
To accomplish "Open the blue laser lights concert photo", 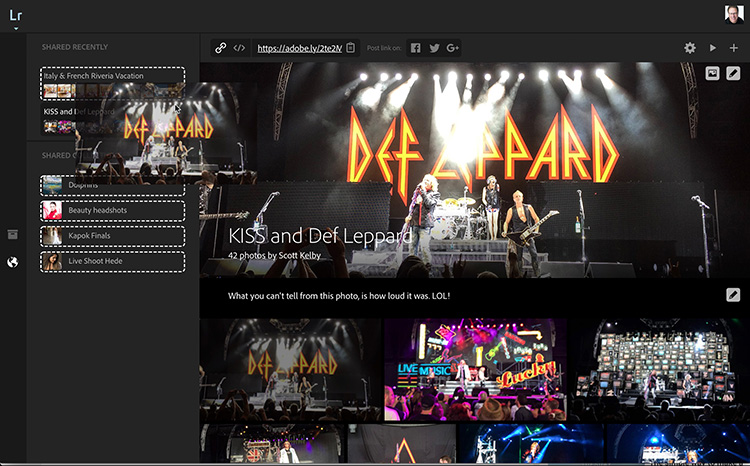I will [x=530, y=443].
